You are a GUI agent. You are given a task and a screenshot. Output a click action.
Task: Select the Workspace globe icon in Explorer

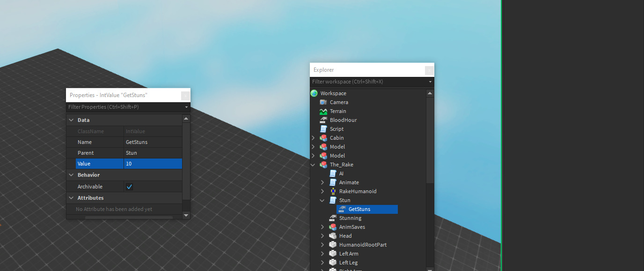(314, 93)
